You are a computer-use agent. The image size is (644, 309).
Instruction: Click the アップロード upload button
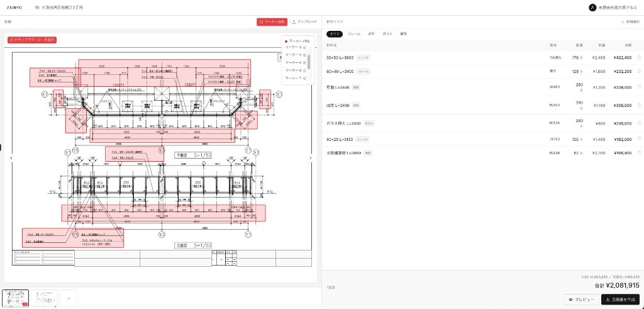click(x=304, y=22)
